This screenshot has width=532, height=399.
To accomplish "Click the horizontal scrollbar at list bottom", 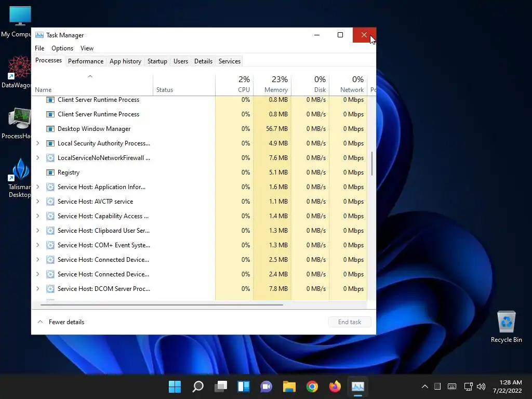I will (x=162, y=305).
